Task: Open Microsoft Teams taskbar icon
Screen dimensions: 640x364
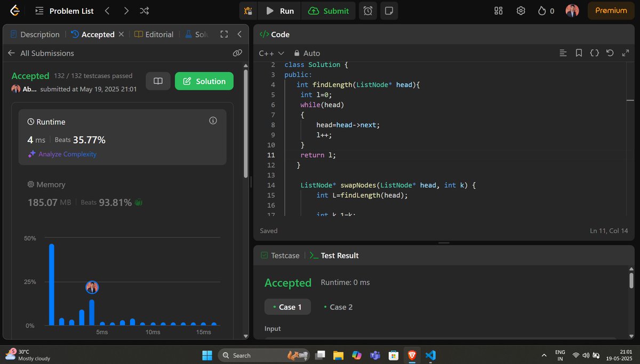Action: [x=375, y=355]
